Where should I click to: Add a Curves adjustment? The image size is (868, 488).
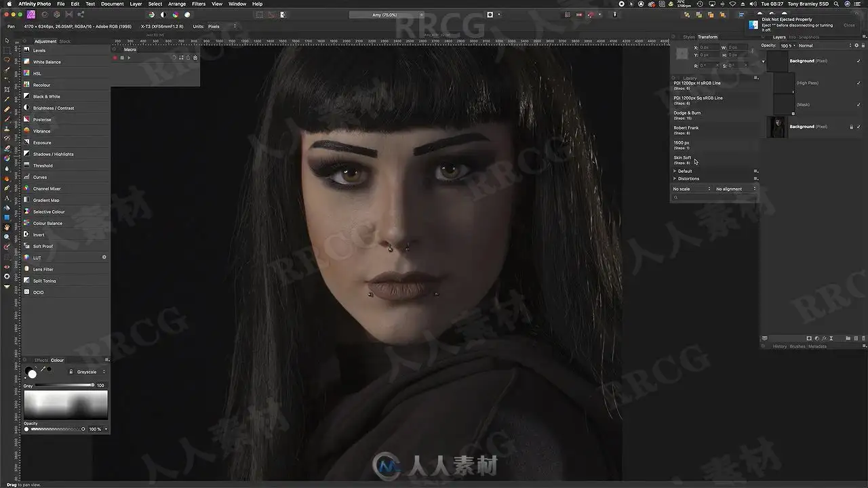66,177
